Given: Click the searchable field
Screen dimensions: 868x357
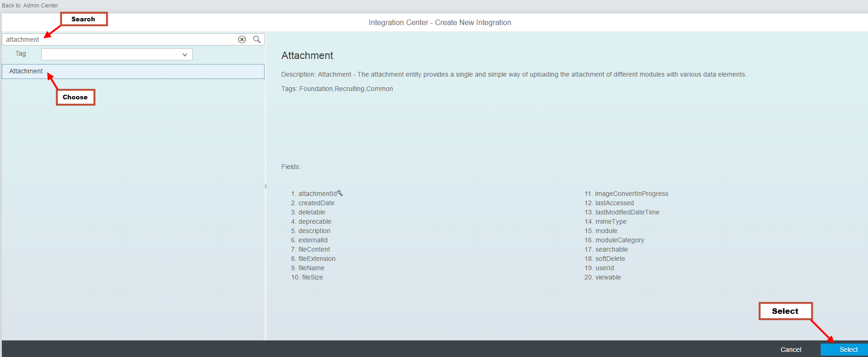Looking at the screenshot, I should 612,249.
